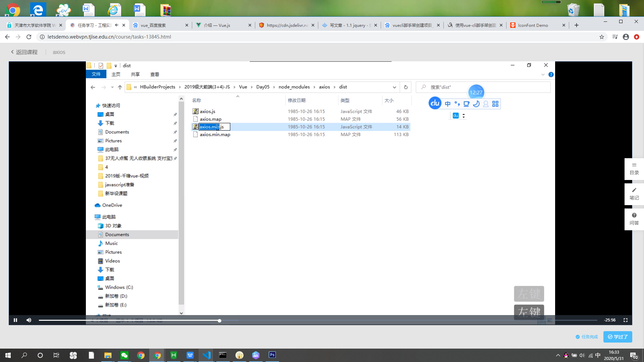
Task: Open Chrome profile account icon
Action: 626,37
